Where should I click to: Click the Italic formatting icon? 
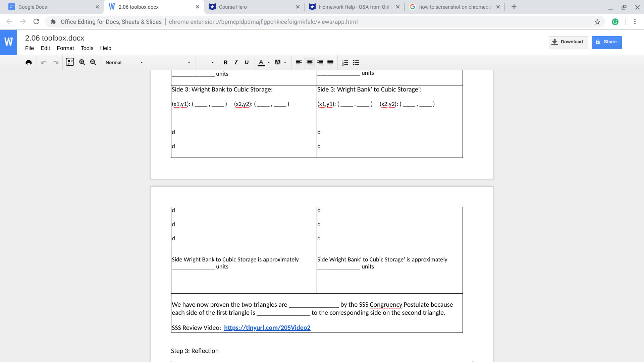point(236,62)
